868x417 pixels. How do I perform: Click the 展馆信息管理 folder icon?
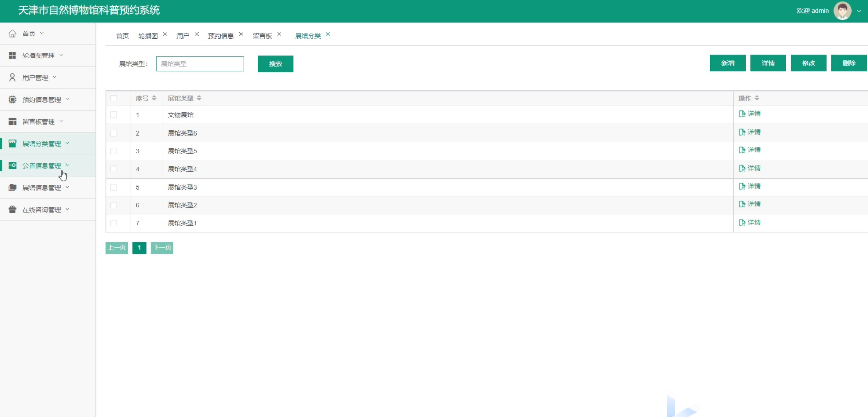(x=12, y=188)
